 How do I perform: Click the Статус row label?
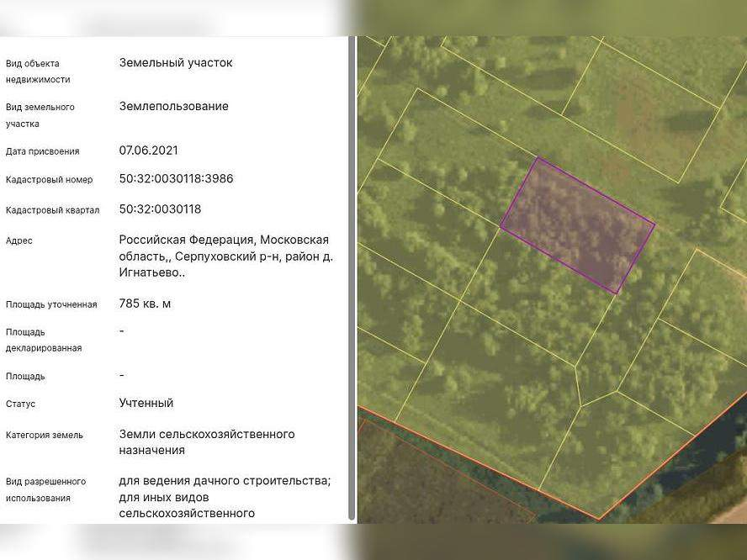click(23, 404)
